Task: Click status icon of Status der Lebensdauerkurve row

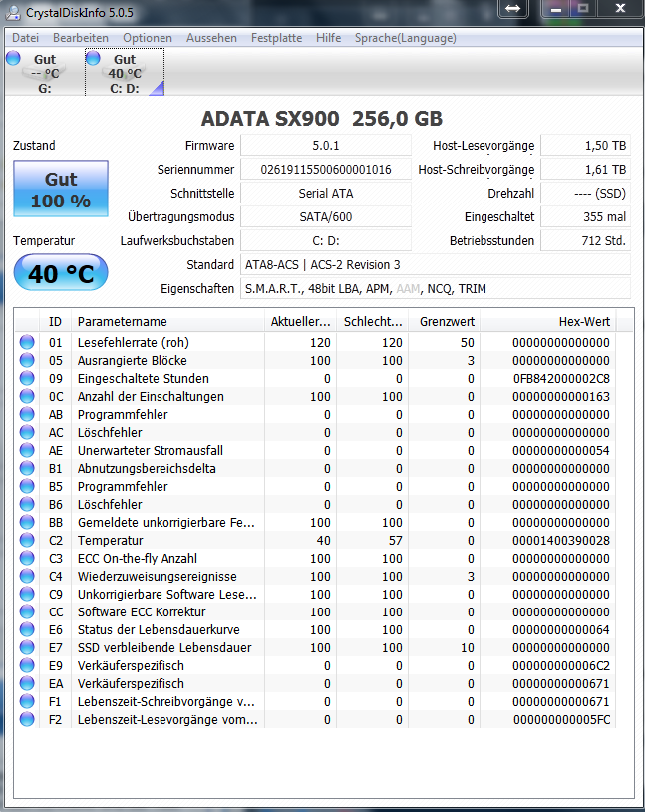Action: click(x=27, y=629)
